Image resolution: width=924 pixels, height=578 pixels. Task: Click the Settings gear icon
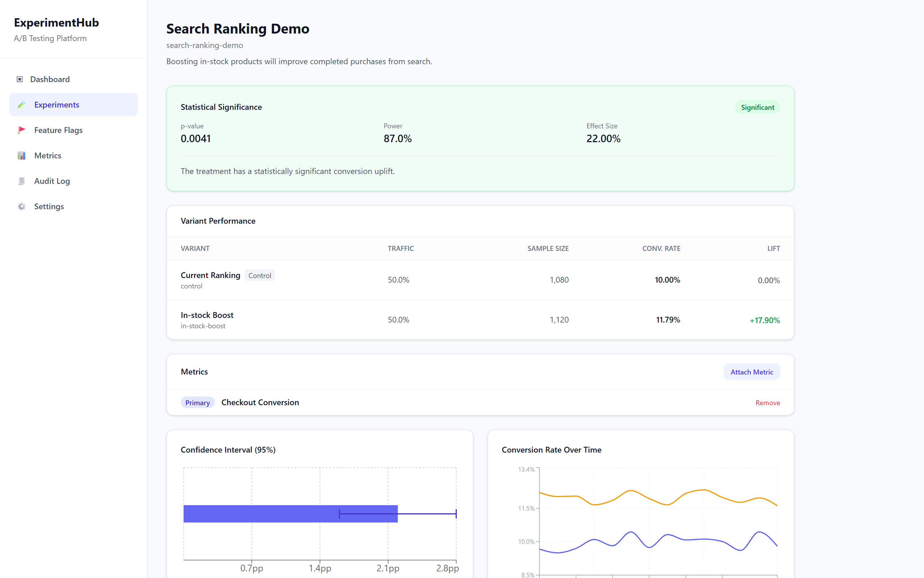(21, 206)
